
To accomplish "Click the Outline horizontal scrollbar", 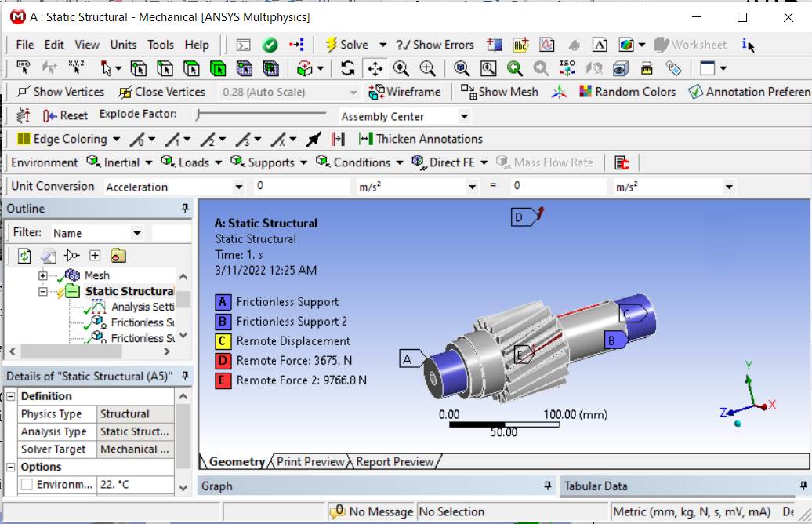I will coord(89,351).
